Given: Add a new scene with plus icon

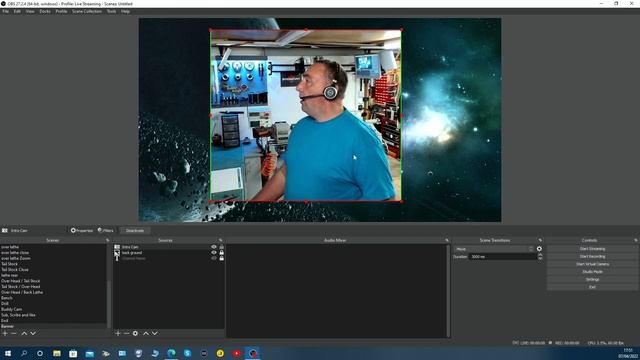Looking at the screenshot, I should pyautogui.click(x=5, y=333).
